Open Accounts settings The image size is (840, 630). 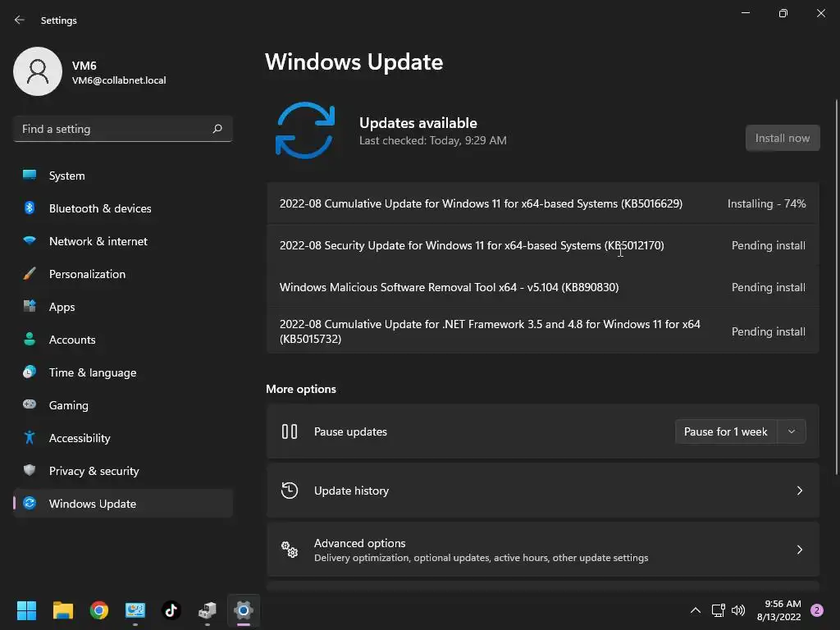coord(123,340)
